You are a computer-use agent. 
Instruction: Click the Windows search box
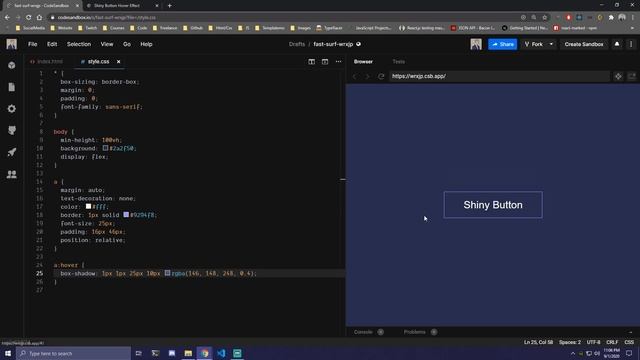click(x=74, y=353)
